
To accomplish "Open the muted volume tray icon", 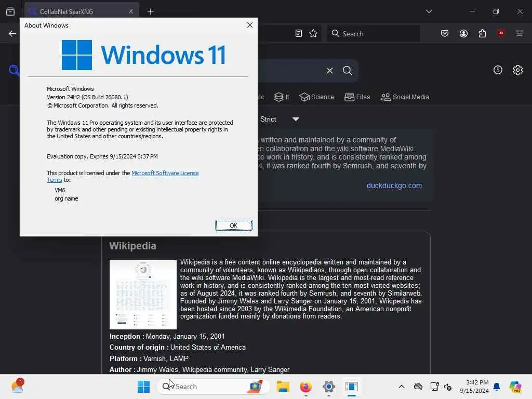I will (448, 387).
